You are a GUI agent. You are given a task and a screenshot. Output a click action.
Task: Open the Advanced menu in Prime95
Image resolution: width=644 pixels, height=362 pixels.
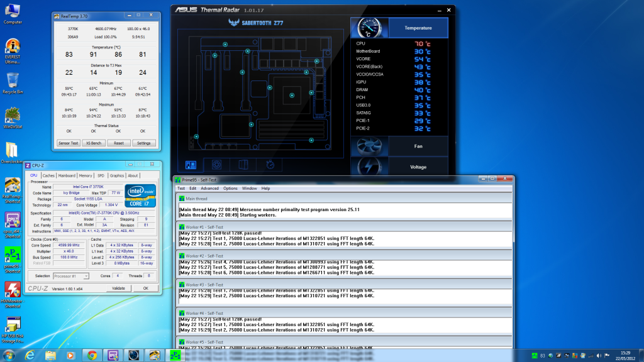tap(209, 189)
